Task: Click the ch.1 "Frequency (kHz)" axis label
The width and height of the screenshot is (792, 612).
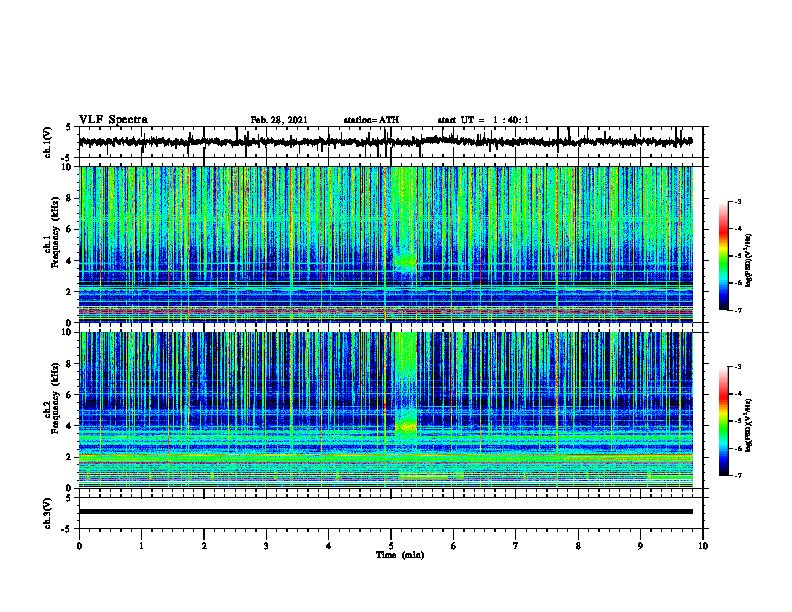Action: click(55, 232)
